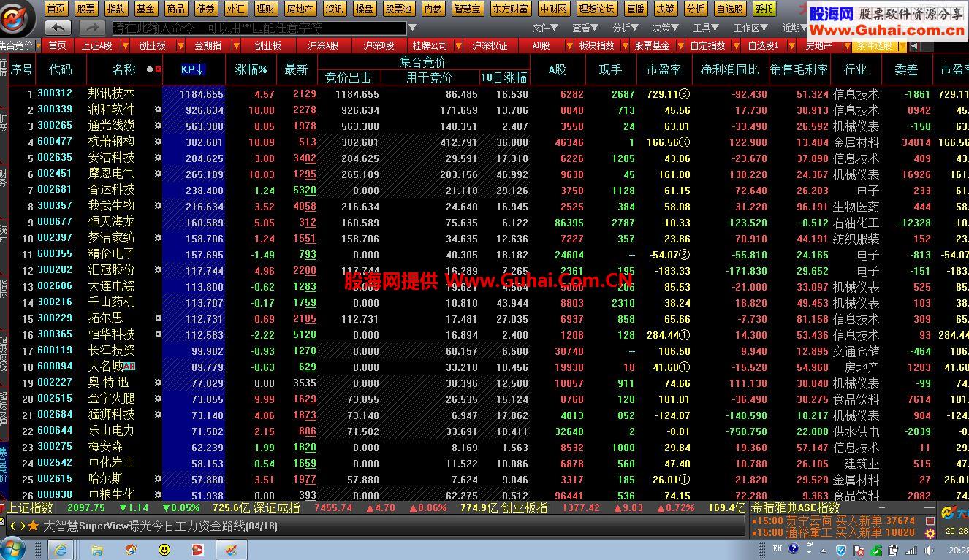The image size is (969, 560).
Task: Open the 首页 toolbar button
Action: pos(56,9)
